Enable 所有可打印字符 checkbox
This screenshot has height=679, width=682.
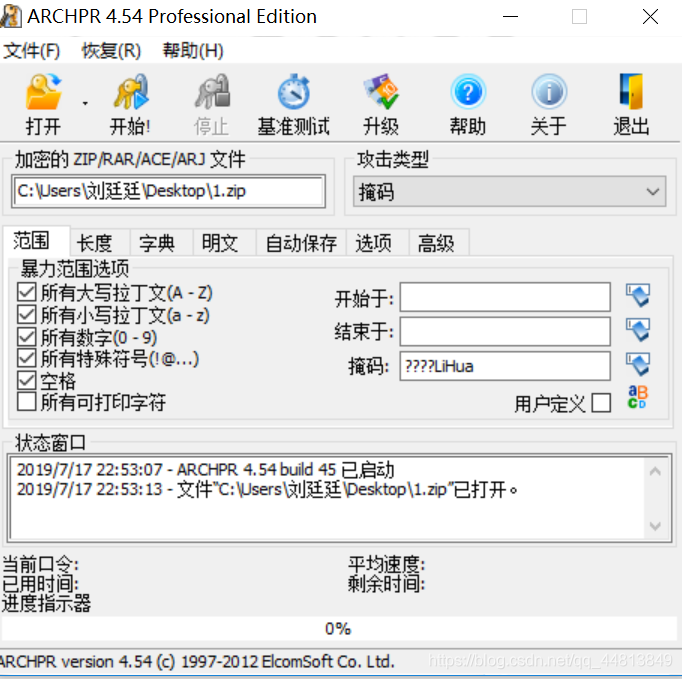coord(27,402)
